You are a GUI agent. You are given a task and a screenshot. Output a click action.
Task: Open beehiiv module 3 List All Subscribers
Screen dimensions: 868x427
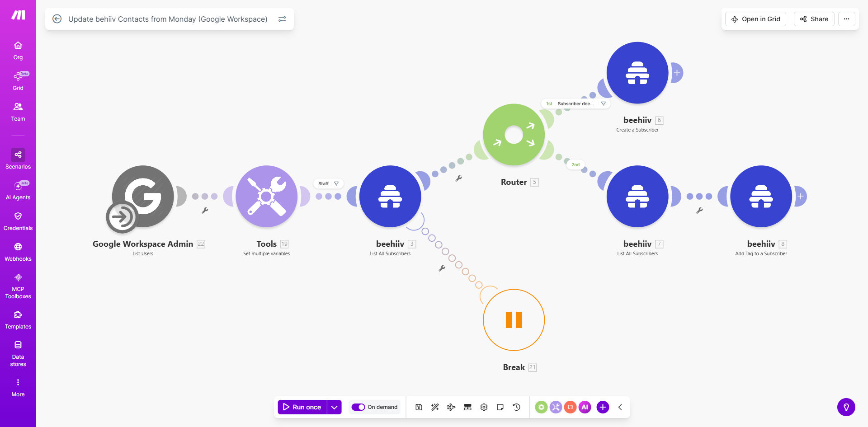390,196
